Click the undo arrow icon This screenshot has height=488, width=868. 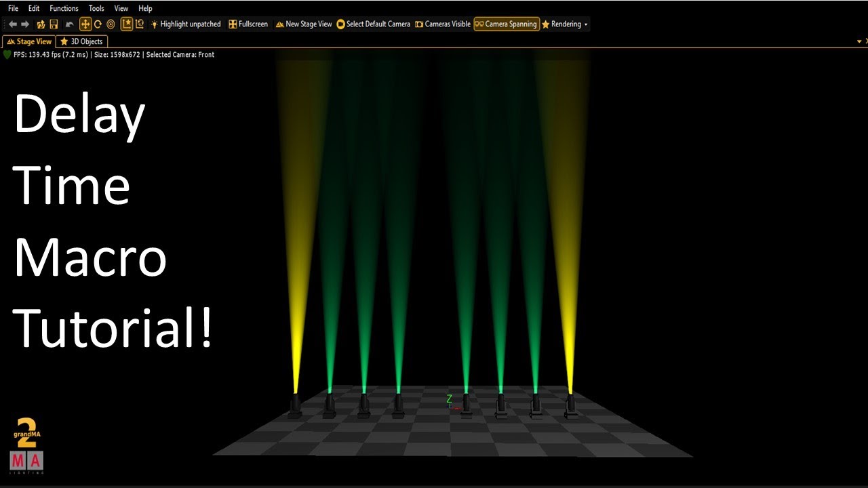pyautogui.click(x=69, y=24)
